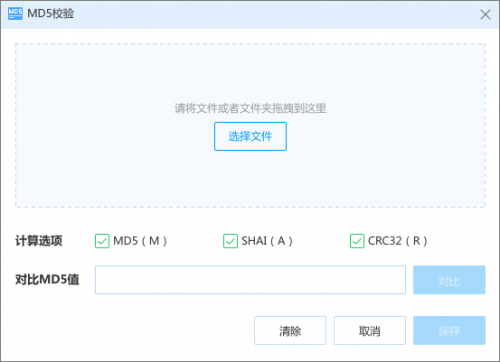Focus the 对比MD5值 input field
The width and height of the screenshot is (500, 362).
point(250,280)
